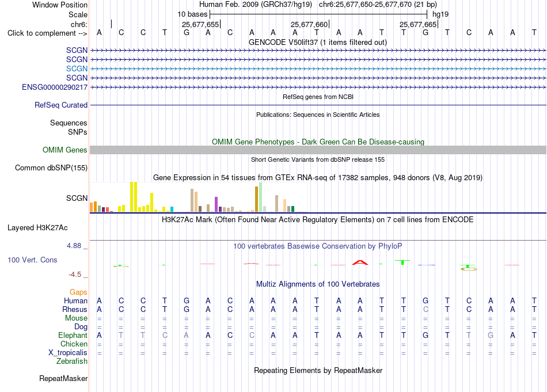Viewport: 547px width, 392px height.
Task: Click the faded C in the Rhesus row
Action: click(426, 309)
